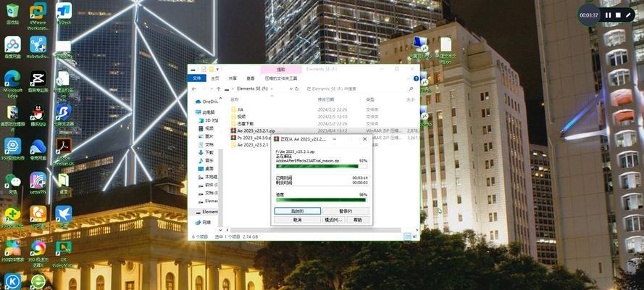Image resolution: width=644 pixels, height=290 pixels.
Task: Open the 文件 menu in Explorer
Action: [x=197, y=78]
